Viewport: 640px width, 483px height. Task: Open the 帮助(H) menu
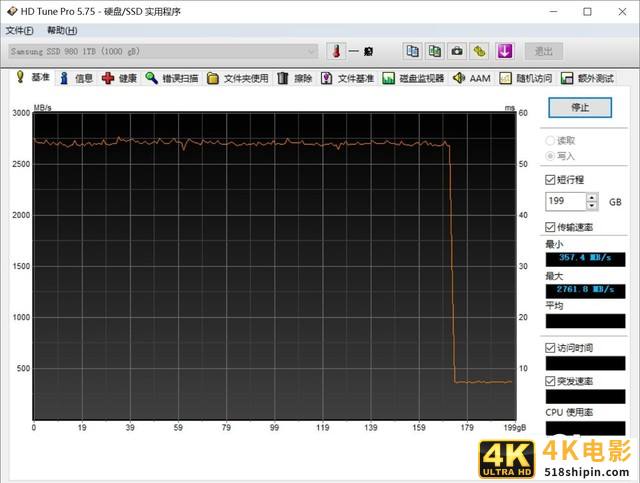click(62, 31)
